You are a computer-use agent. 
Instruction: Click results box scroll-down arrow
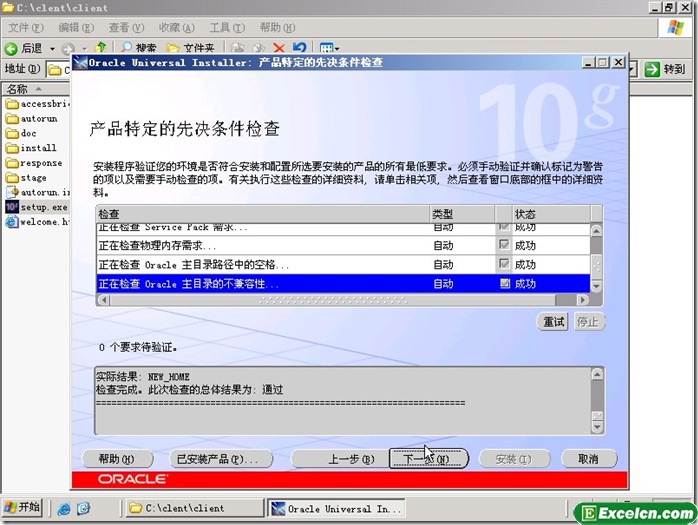click(597, 427)
